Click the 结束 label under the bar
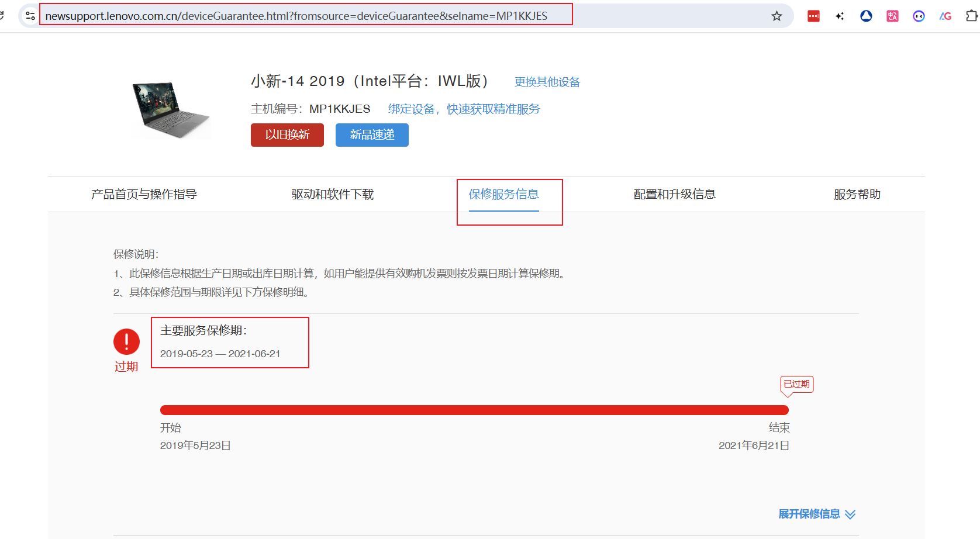This screenshot has width=980, height=539. pyautogui.click(x=779, y=428)
